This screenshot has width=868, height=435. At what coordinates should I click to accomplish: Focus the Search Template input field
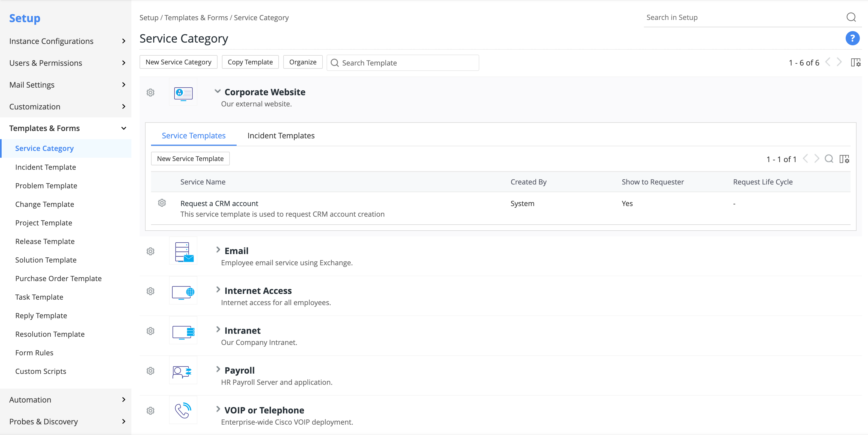(x=403, y=63)
